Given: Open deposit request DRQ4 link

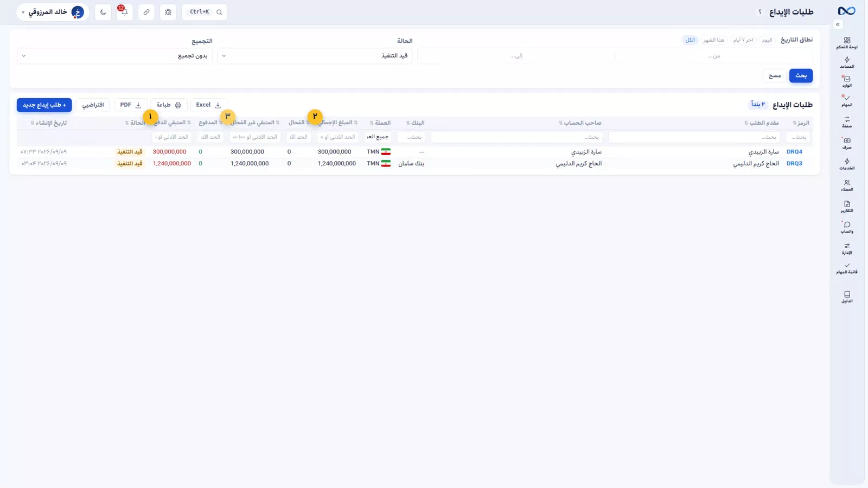Looking at the screenshot, I should [794, 152].
